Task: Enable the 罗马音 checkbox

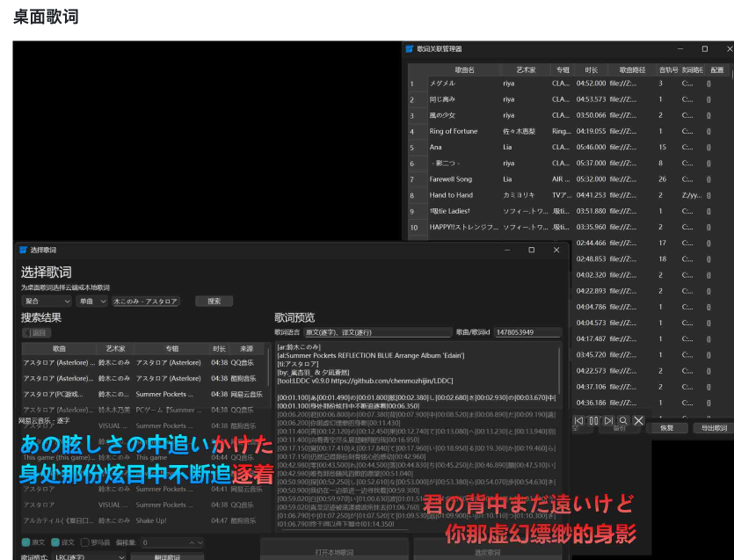Action: pyautogui.click(x=86, y=543)
